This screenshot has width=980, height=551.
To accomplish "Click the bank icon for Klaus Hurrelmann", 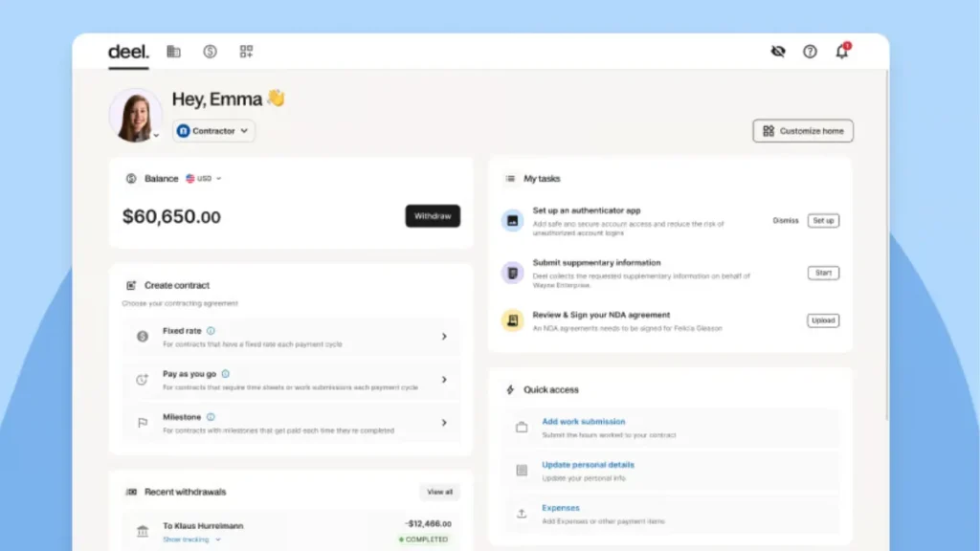I will coord(143,532).
